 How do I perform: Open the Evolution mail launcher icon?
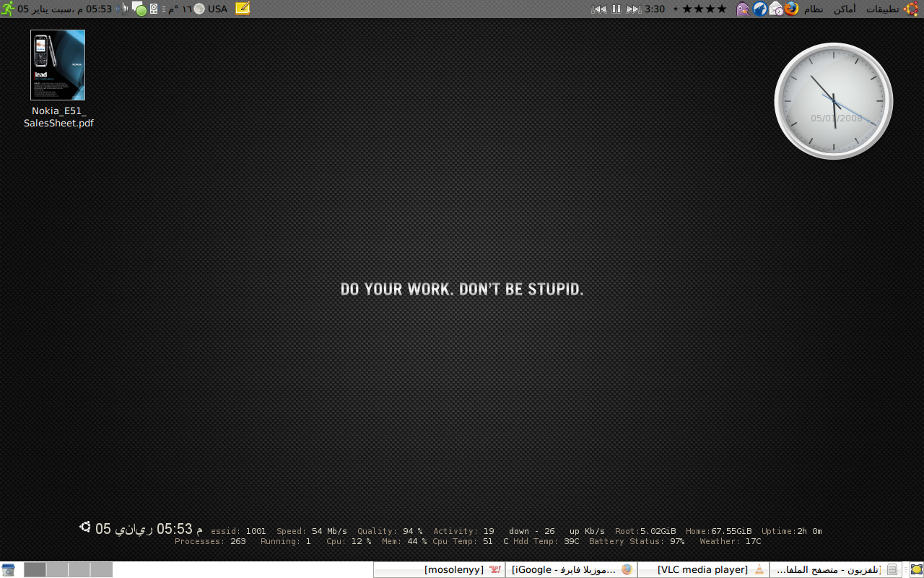[776, 9]
